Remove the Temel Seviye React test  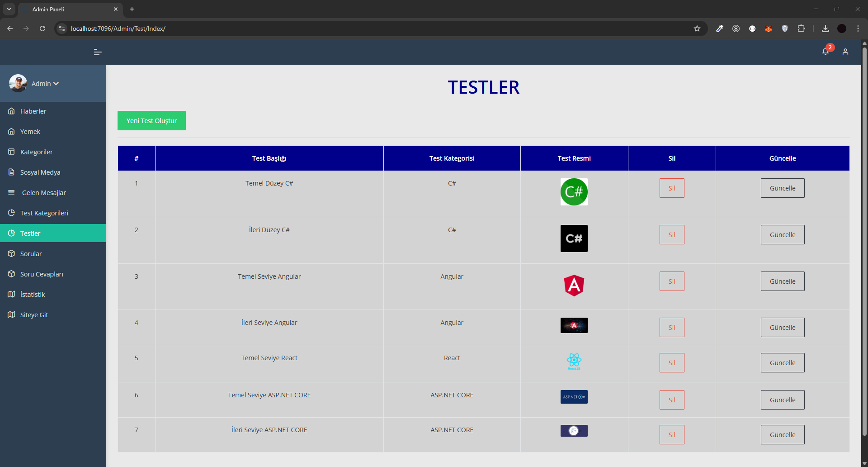[x=672, y=362]
